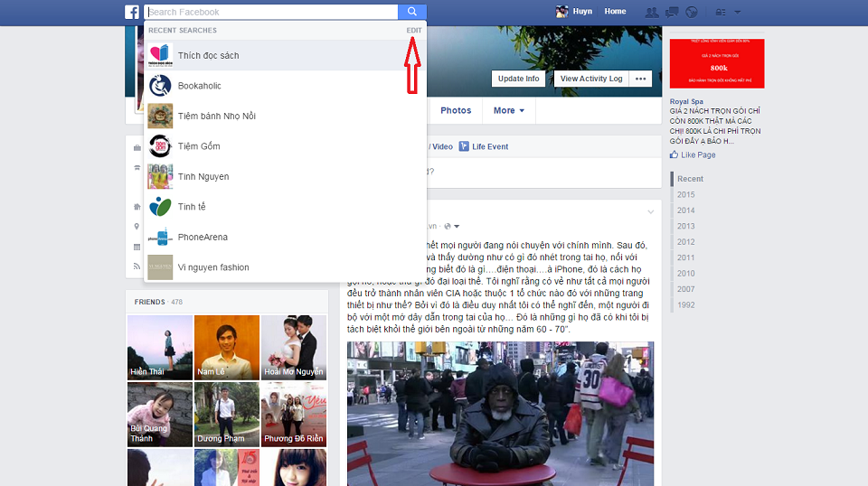
Task: Open privacy shortcuts lock icon
Action: click(x=721, y=12)
